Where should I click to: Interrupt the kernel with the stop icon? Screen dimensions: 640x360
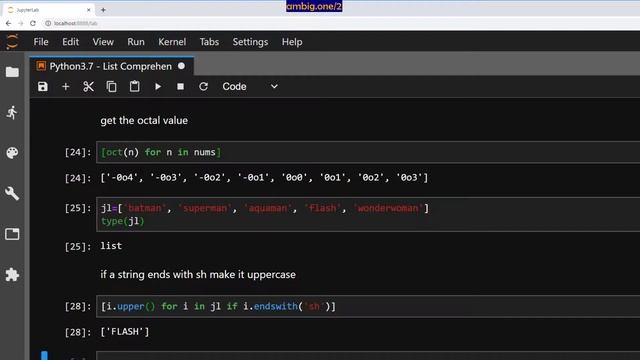coord(180,87)
